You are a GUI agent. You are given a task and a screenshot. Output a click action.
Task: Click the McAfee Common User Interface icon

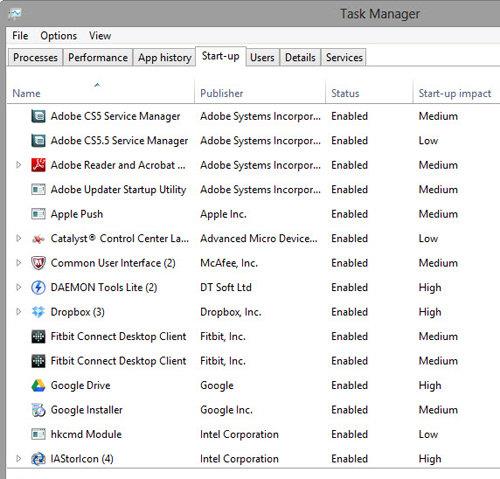pyautogui.click(x=38, y=263)
